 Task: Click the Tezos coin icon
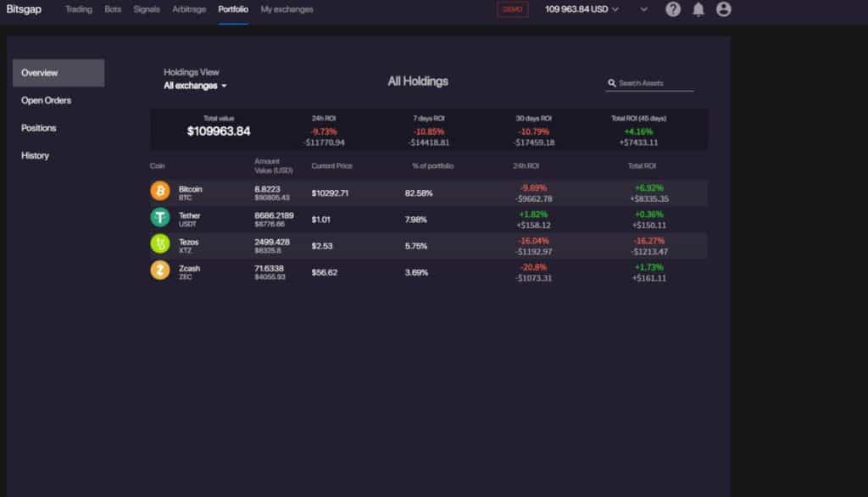(x=160, y=243)
